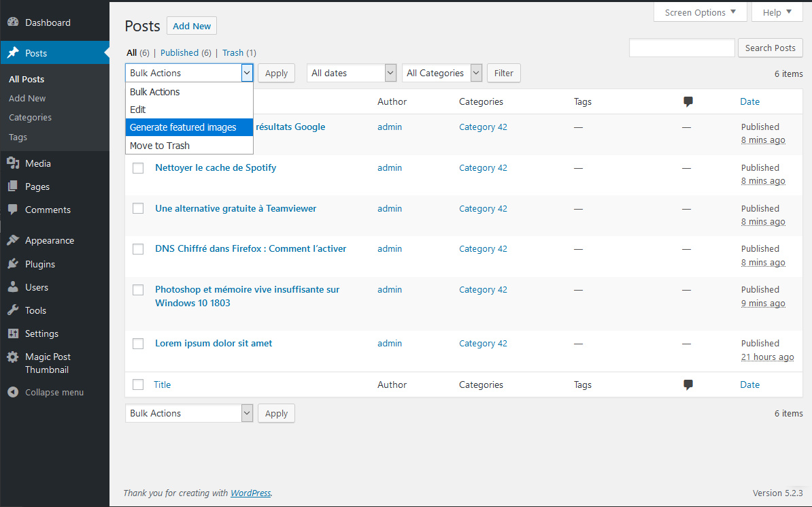Click the Add New button beside Posts
This screenshot has height=507, width=812.
(x=192, y=26)
